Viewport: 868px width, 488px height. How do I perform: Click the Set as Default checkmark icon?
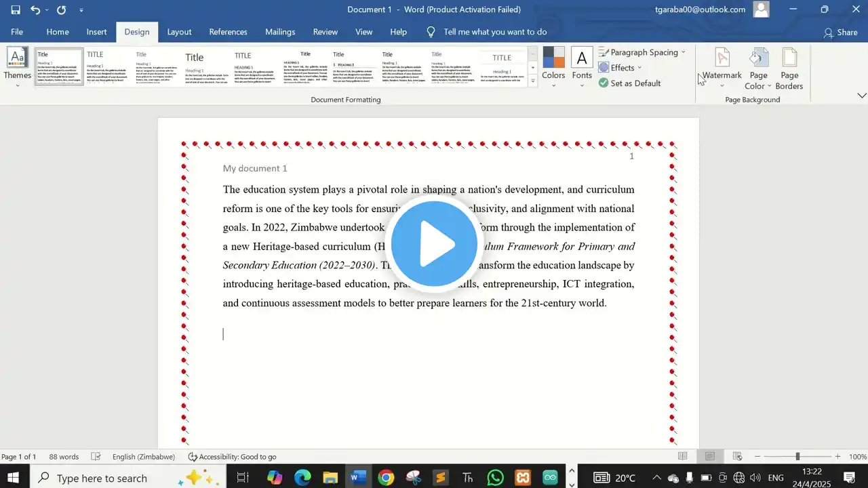coord(604,83)
